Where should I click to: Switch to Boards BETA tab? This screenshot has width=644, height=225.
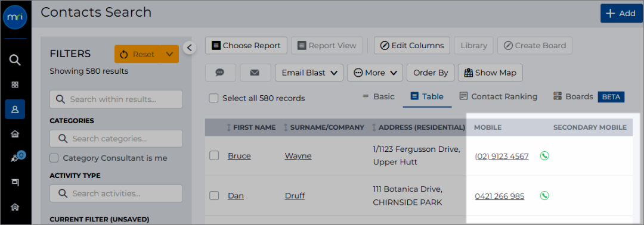pos(589,96)
